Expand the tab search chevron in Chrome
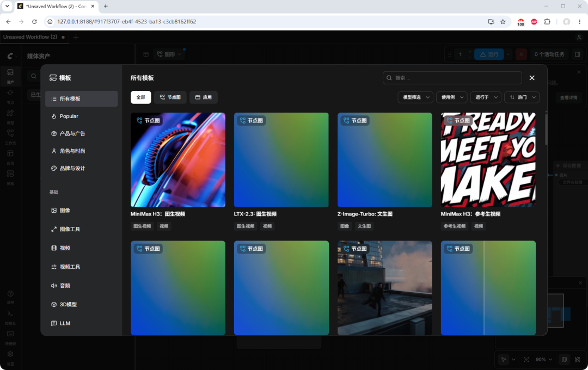Image resolution: width=588 pixels, height=370 pixels. [x=7, y=7]
